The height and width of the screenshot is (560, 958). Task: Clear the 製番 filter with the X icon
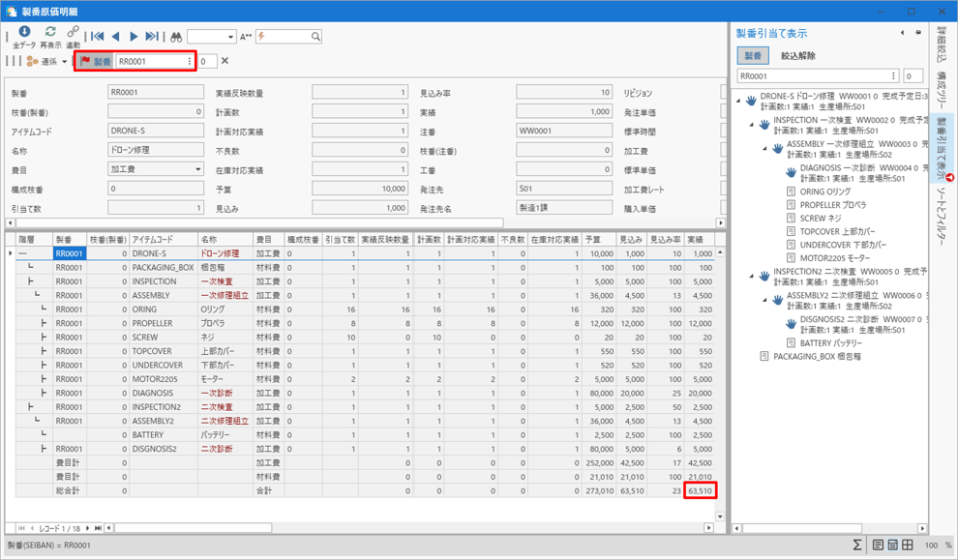[x=225, y=61]
